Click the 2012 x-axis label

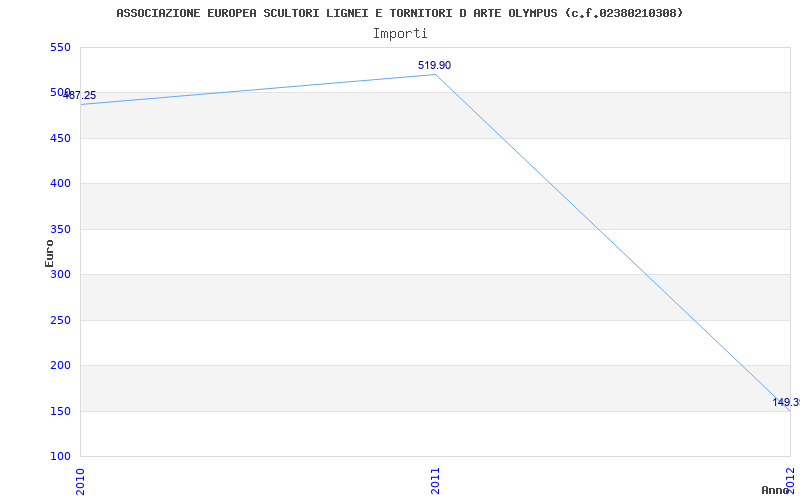point(791,480)
